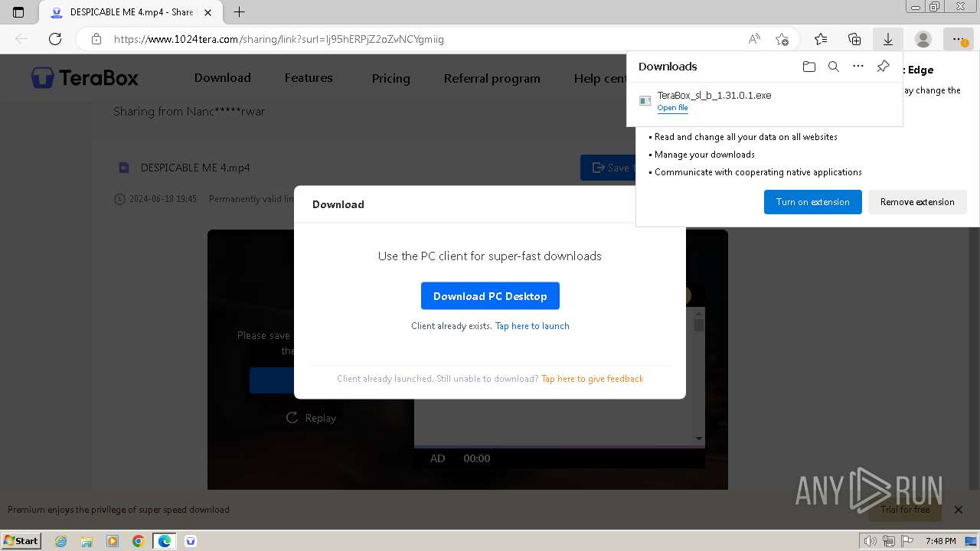The width and height of the screenshot is (980, 551).
Task: Toggle the Downloads toolbar button
Action: pos(888,39)
